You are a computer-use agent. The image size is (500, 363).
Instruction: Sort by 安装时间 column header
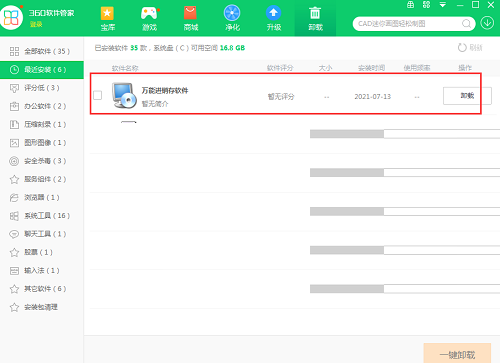pos(372,68)
